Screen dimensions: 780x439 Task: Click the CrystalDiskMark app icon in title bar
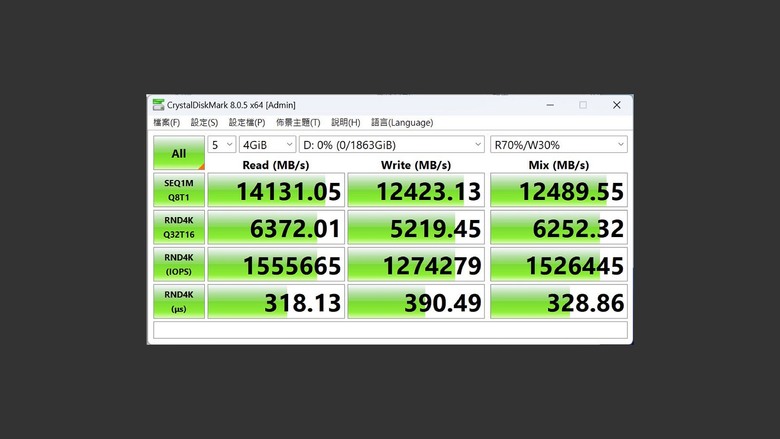[x=158, y=104]
